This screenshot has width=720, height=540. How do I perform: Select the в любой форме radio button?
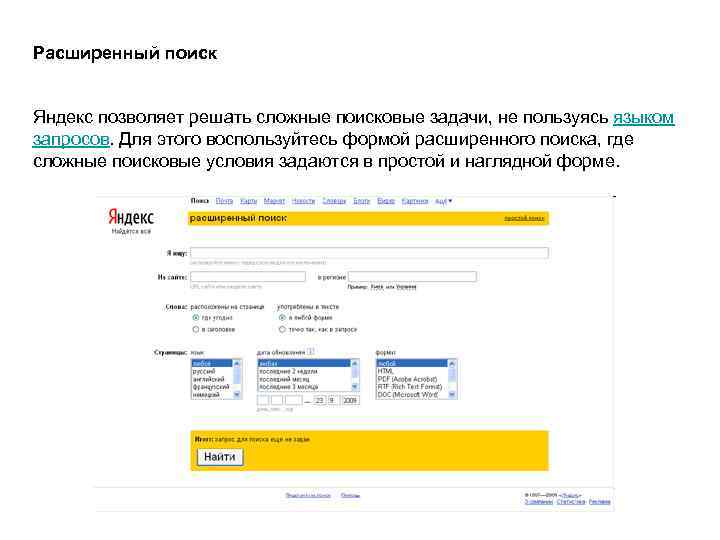coord(282,318)
